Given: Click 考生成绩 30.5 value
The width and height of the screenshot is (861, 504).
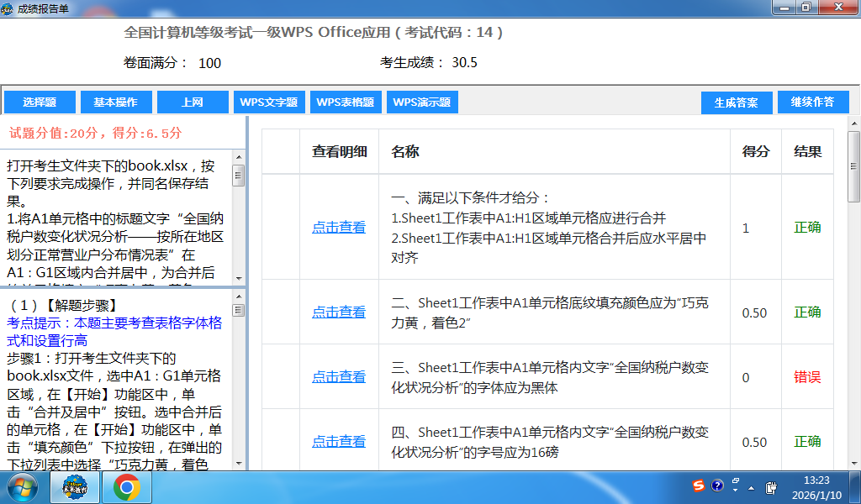Looking at the screenshot, I should (464, 62).
